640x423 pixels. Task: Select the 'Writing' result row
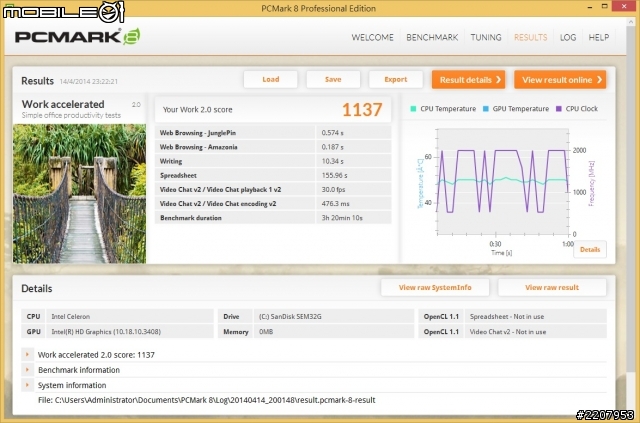[x=273, y=161]
